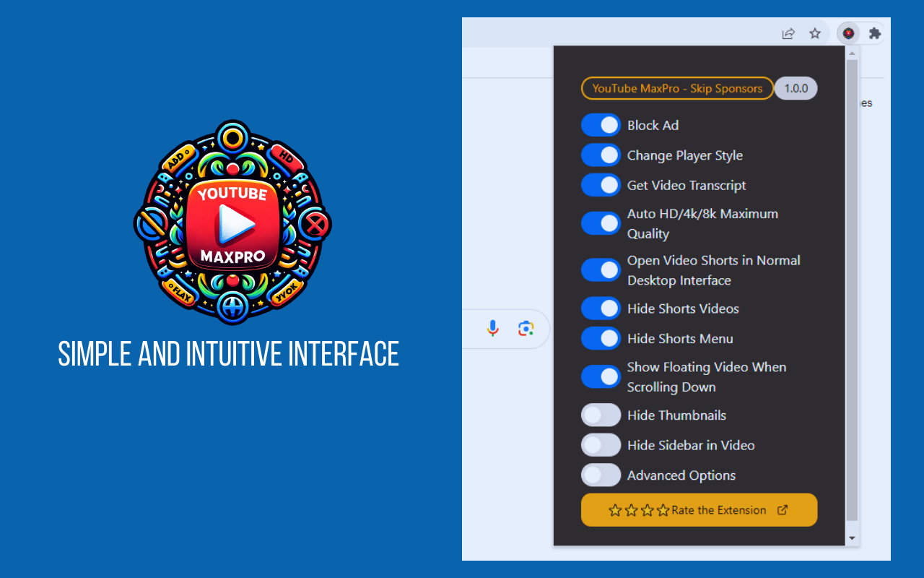Open the Extensions puzzle piece menu
Viewport: 924px width, 578px height.
(x=875, y=33)
